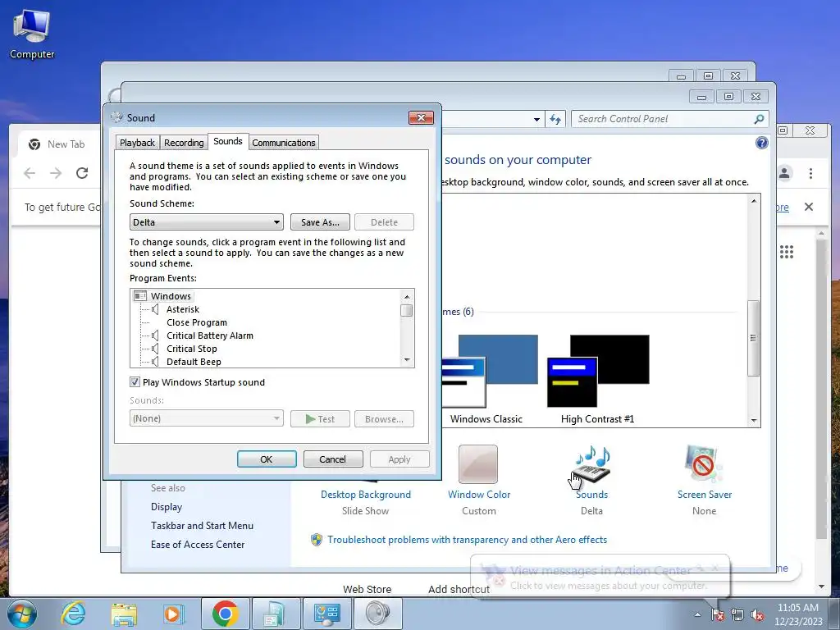
Task: Select the Default Beep event
Action: point(194,362)
